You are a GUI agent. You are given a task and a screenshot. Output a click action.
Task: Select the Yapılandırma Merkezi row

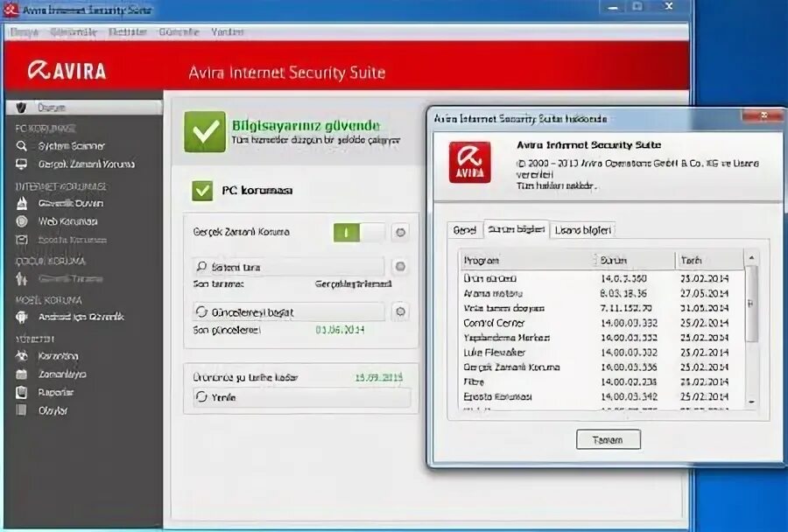point(602,338)
